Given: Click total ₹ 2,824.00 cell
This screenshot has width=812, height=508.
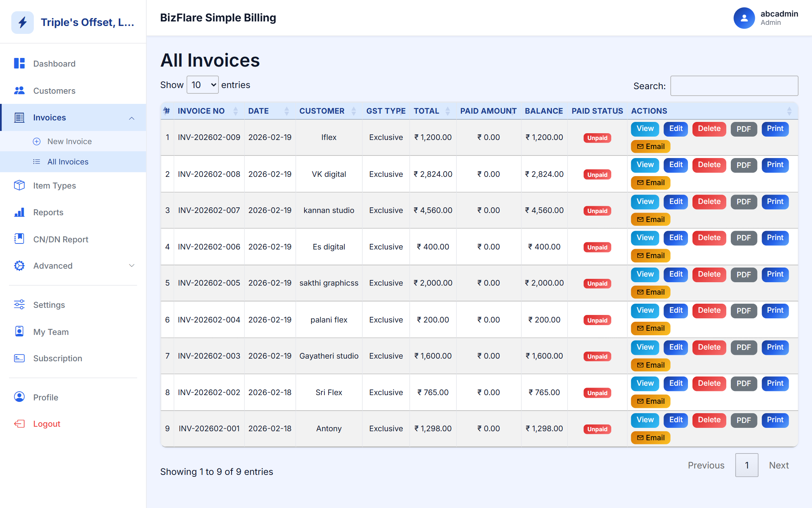Looking at the screenshot, I should click(433, 174).
